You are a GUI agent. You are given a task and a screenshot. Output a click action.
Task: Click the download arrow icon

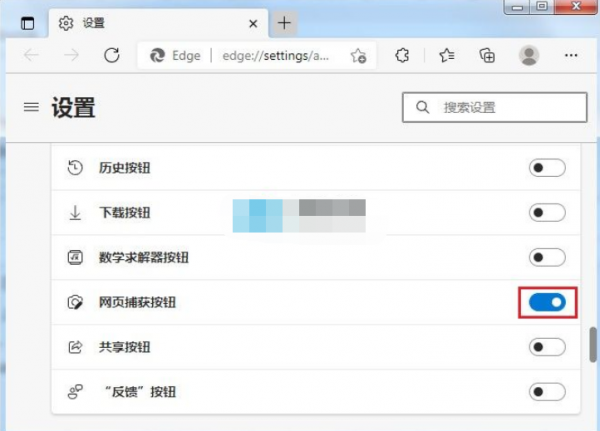coord(75,213)
